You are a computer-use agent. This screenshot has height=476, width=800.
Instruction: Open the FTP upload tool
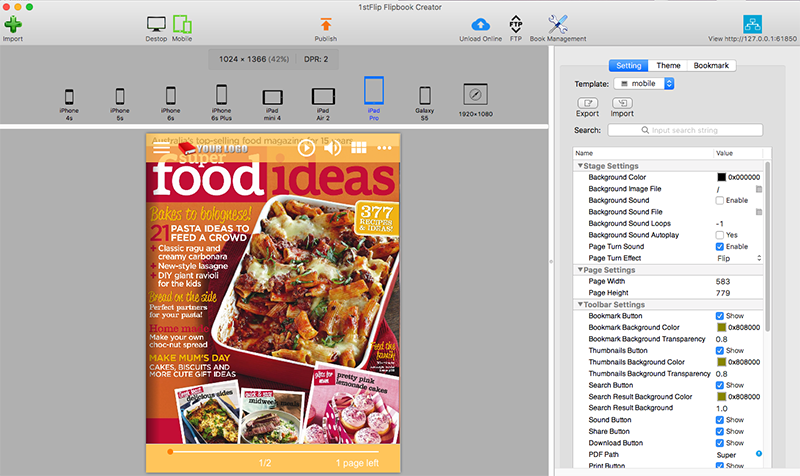click(516, 24)
